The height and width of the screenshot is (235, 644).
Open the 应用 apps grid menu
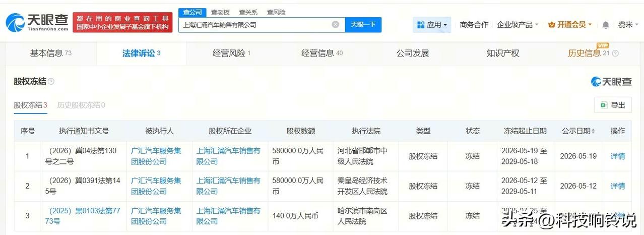[432, 25]
